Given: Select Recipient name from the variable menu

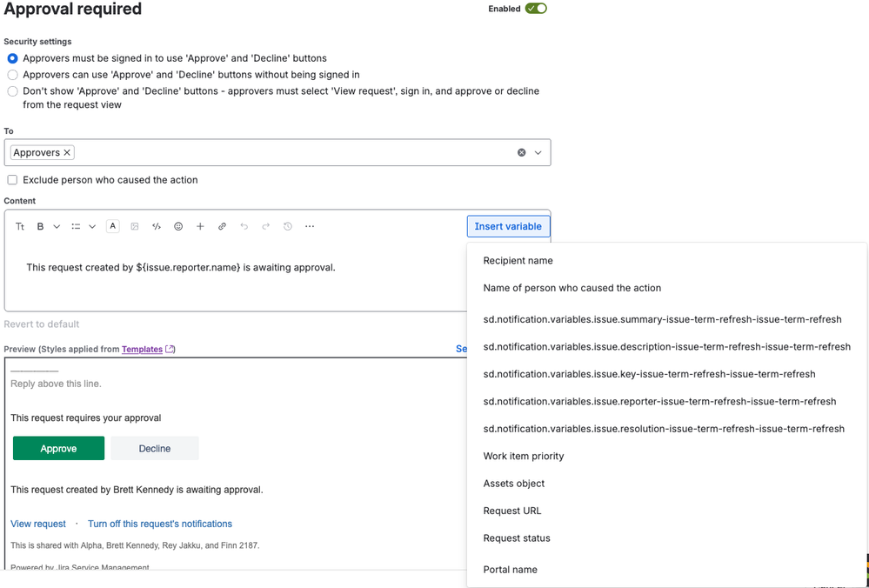Looking at the screenshot, I should click(x=518, y=260).
